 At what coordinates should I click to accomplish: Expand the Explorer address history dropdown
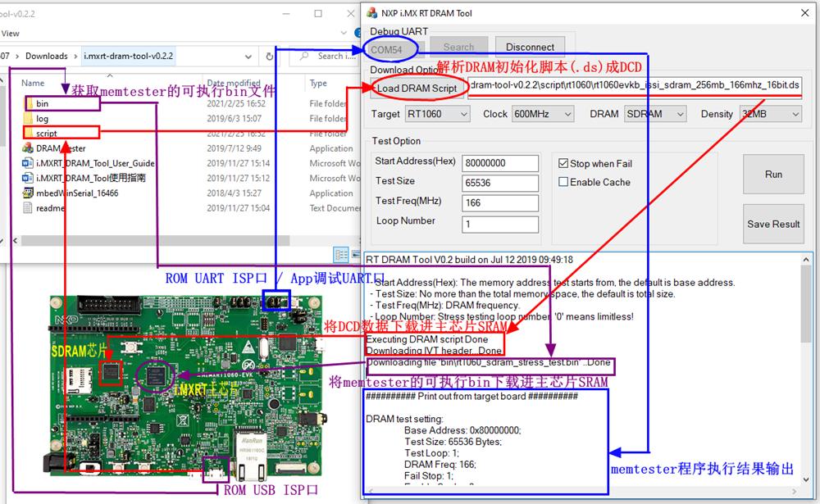248,56
